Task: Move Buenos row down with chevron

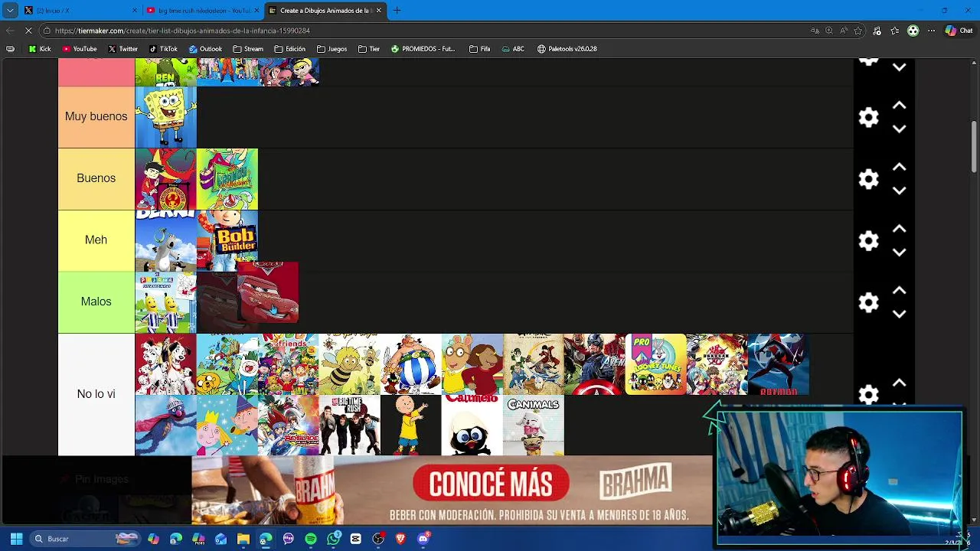Action: [x=900, y=191]
